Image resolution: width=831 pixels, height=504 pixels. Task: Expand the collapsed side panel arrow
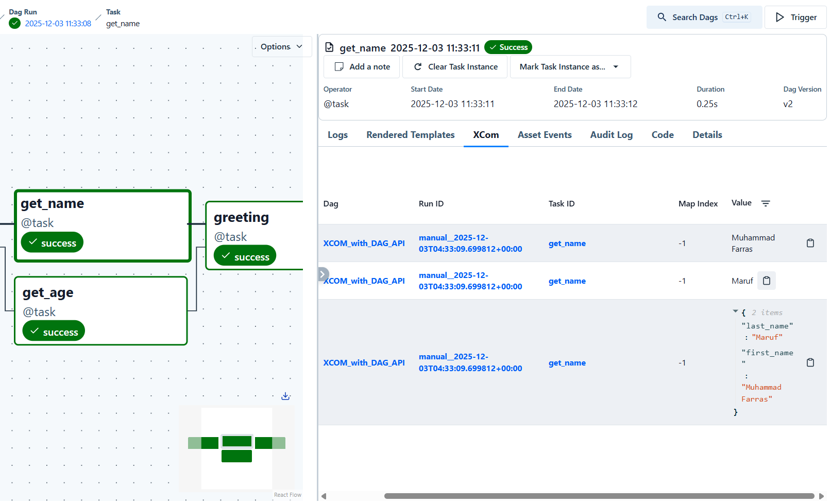click(x=323, y=274)
